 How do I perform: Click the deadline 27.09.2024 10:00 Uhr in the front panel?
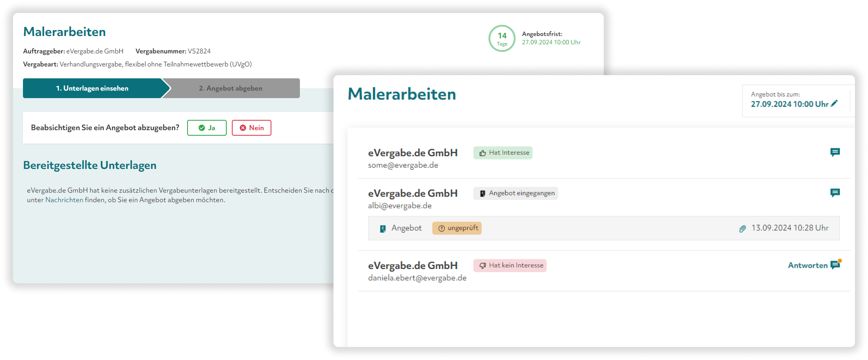[x=790, y=104]
